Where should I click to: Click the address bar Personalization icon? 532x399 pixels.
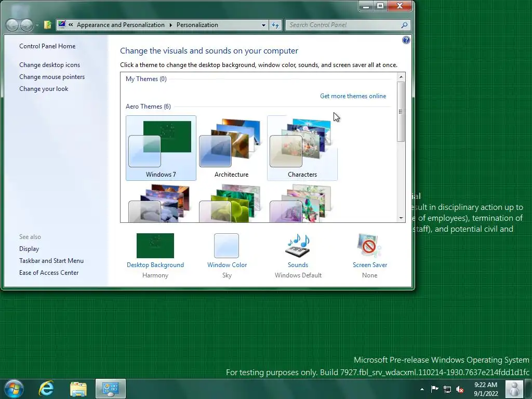pyautogui.click(x=62, y=24)
